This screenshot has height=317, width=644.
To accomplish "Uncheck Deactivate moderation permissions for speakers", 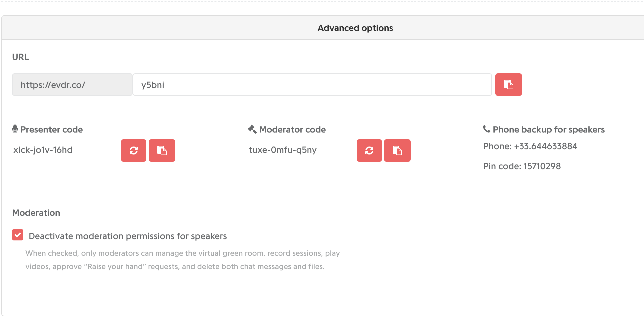I will click(18, 235).
